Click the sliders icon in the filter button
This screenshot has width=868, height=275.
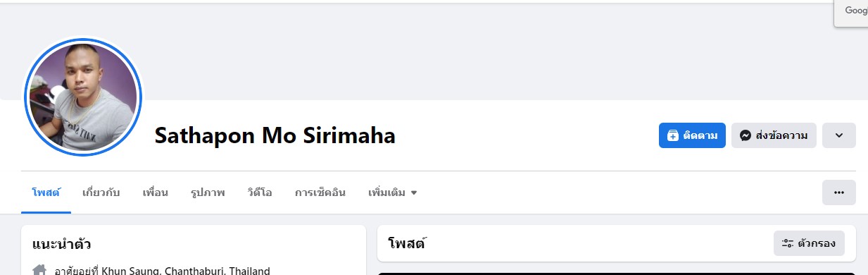pyautogui.click(x=788, y=244)
